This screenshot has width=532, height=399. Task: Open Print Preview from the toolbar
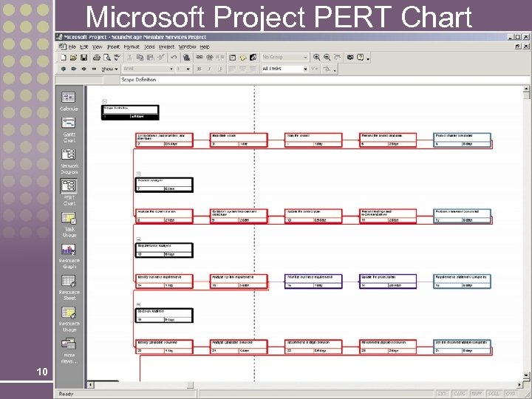[x=107, y=58]
